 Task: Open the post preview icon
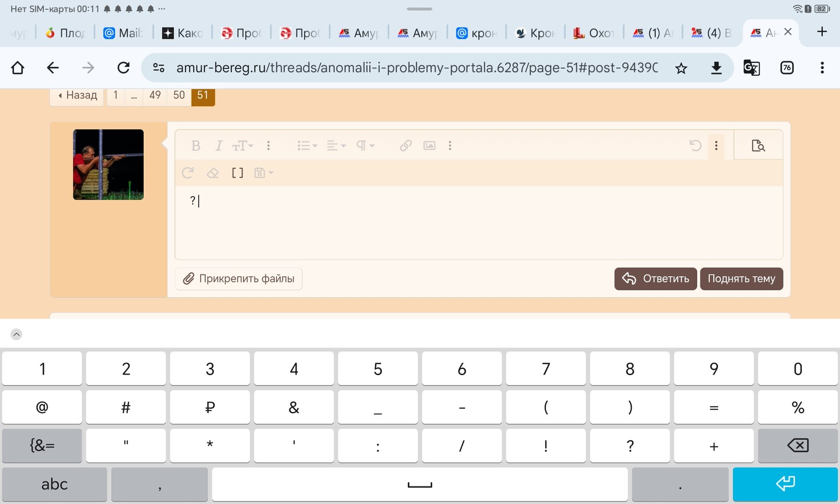(758, 146)
